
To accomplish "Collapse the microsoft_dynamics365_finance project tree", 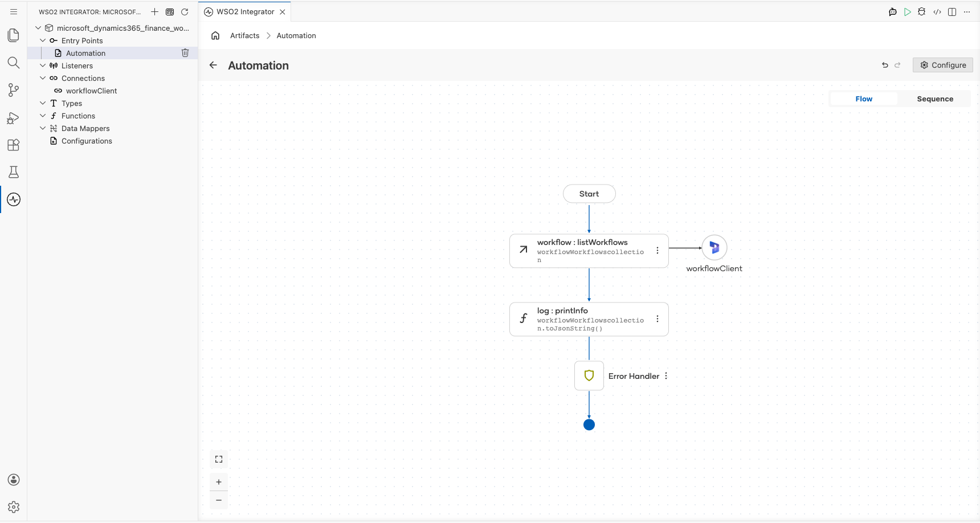I will (x=38, y=28).
